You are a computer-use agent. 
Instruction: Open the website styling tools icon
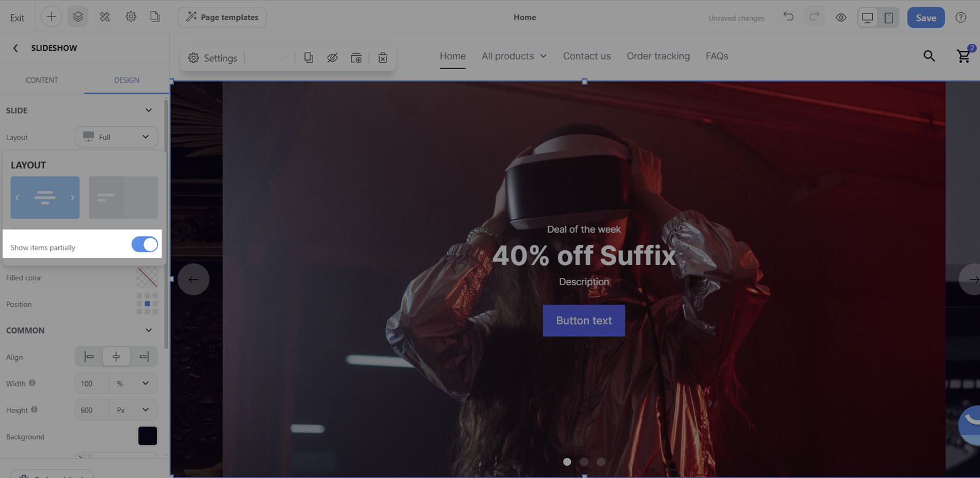pos(105,17)
